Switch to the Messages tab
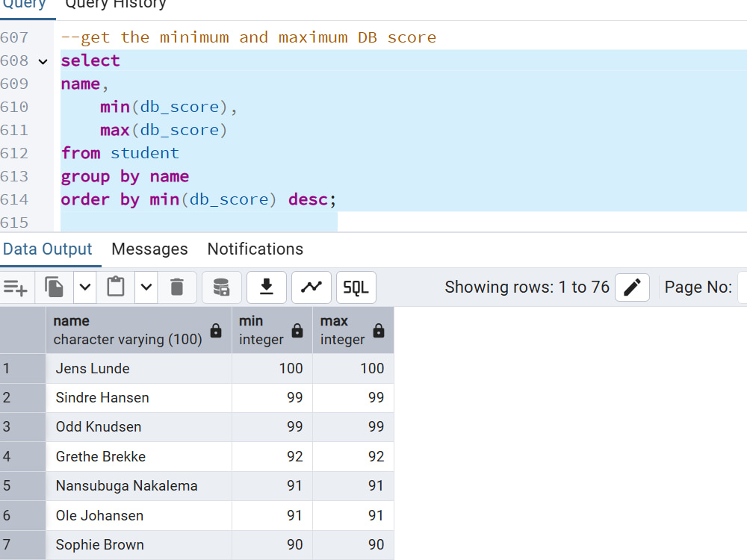 click(x=149, y=249)
